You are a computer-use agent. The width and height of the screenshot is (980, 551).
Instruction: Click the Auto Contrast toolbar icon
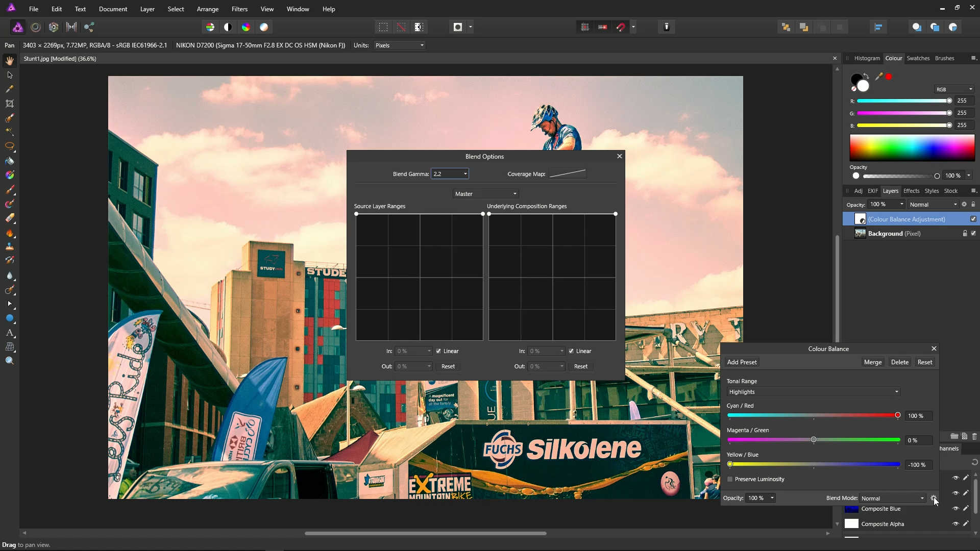pos(228,27)
